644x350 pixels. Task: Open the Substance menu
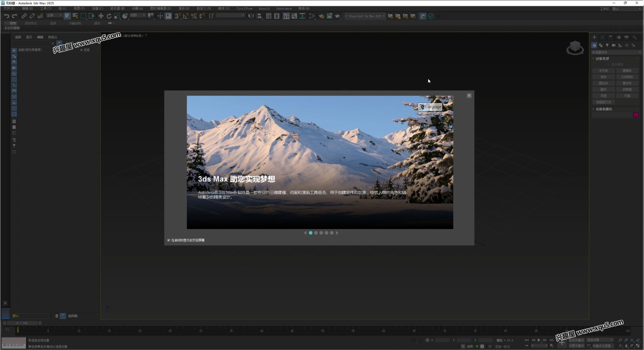(284, 9)
